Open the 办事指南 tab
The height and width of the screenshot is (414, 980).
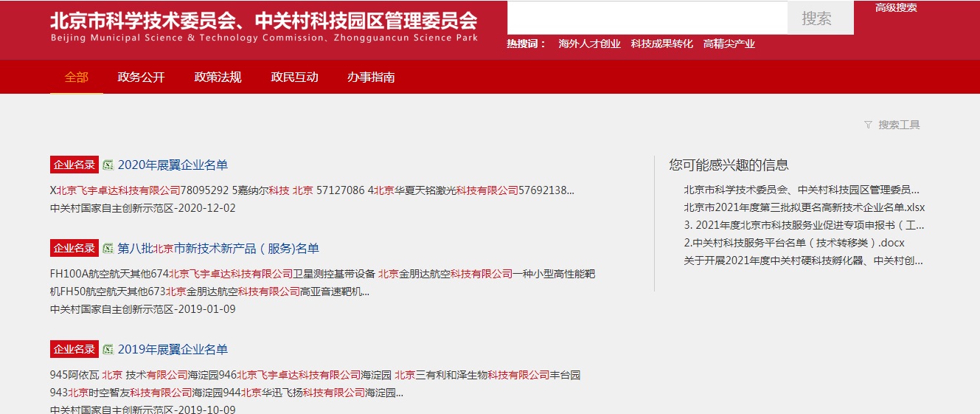[372, 77]
